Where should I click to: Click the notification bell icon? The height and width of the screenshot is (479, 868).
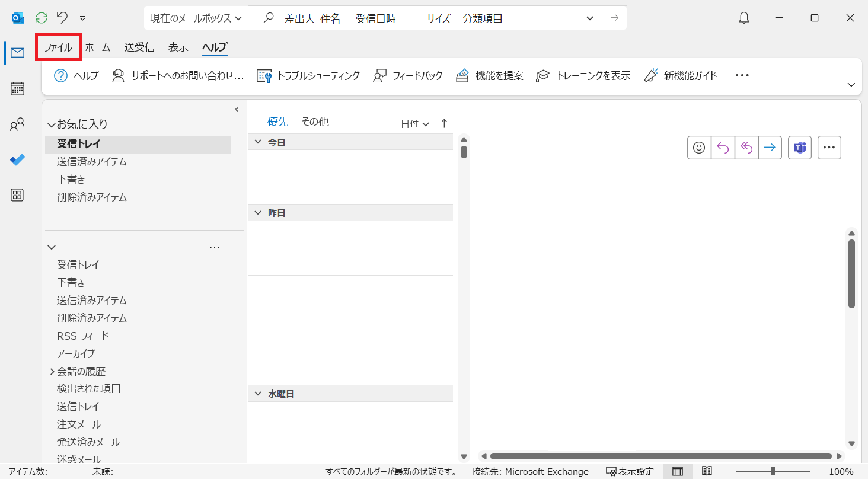[x=744, y=18]
